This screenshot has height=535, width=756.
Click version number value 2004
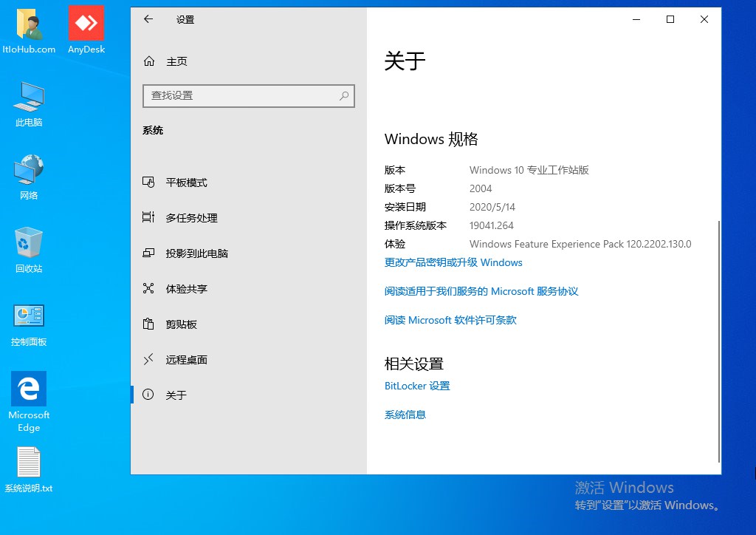coord(481,188)
